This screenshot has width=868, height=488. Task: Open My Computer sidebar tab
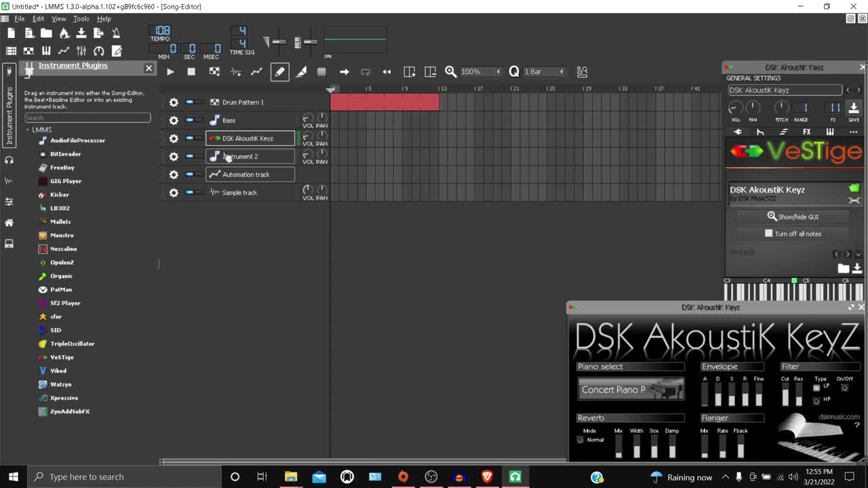click(x=9, y=243)
